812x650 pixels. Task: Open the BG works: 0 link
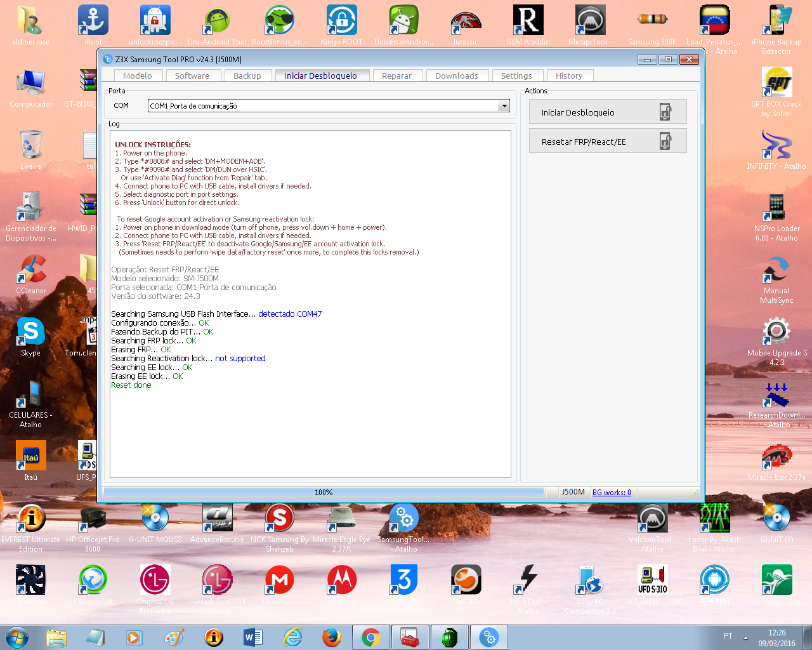612,493
